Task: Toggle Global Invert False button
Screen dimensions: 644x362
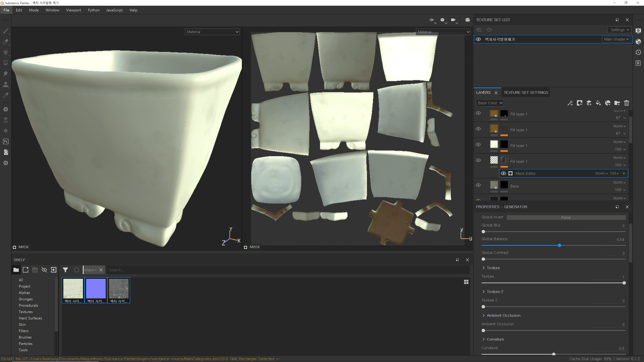Action: point(566,218)
